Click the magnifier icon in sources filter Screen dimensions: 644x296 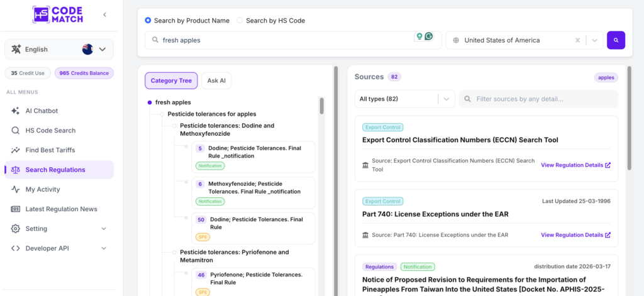point(467,99)
